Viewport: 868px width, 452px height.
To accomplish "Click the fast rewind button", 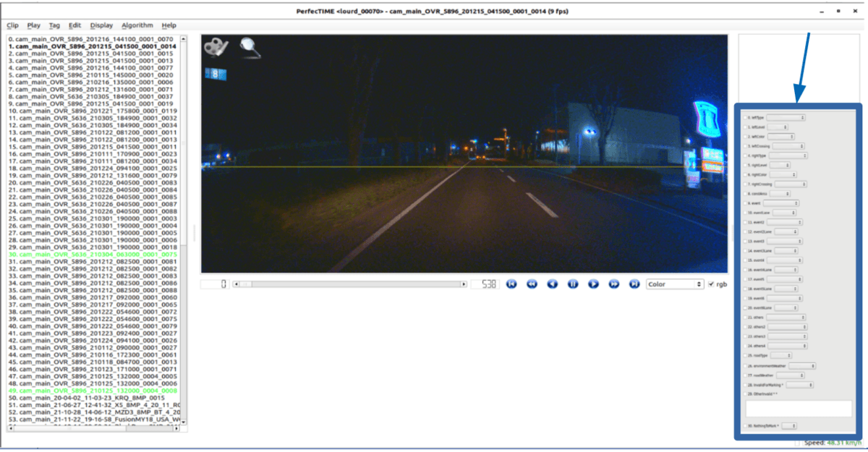I will point(532,284).
